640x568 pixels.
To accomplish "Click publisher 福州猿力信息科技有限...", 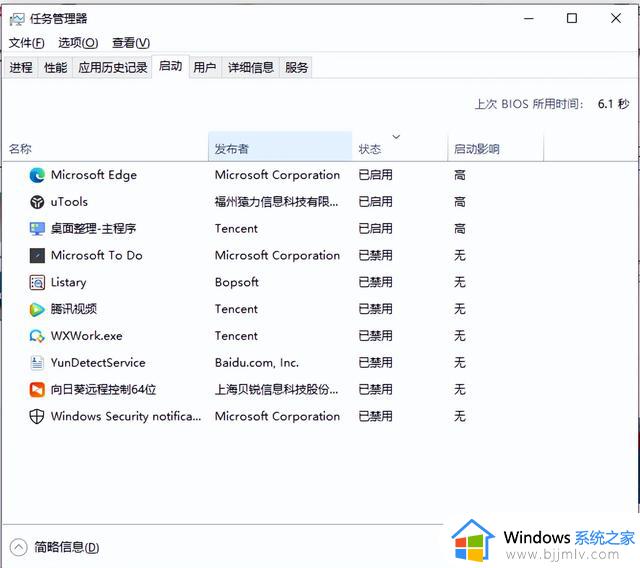I will coord(276,202).
